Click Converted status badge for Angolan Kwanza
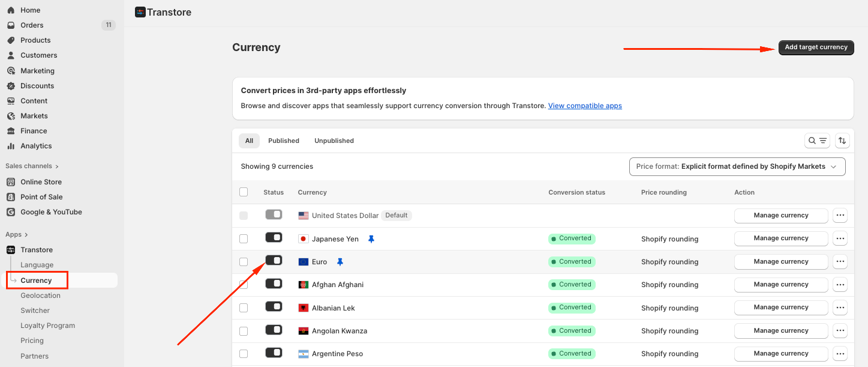The height and width of the screenshot is (367, 868). (572, 331)
